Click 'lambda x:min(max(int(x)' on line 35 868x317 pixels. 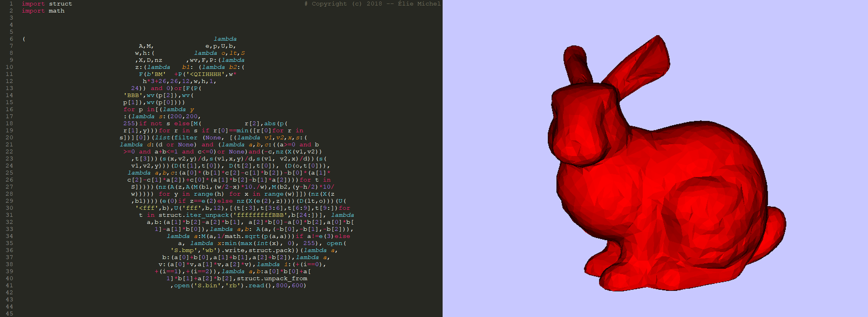[236, 243]
